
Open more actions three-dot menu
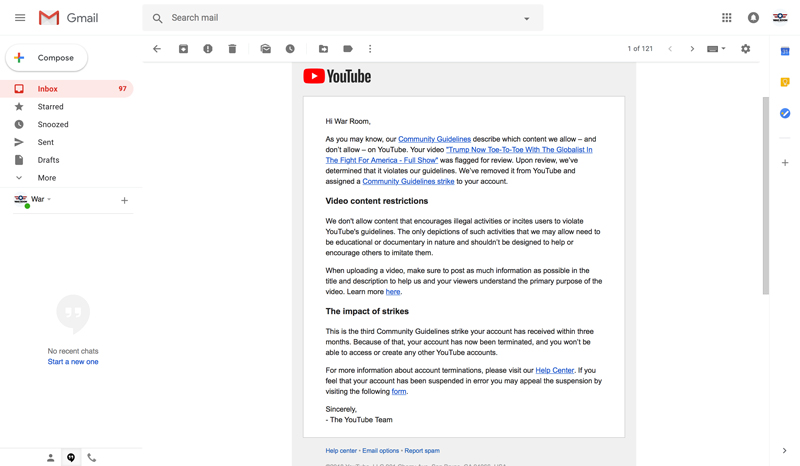(370, 49)
